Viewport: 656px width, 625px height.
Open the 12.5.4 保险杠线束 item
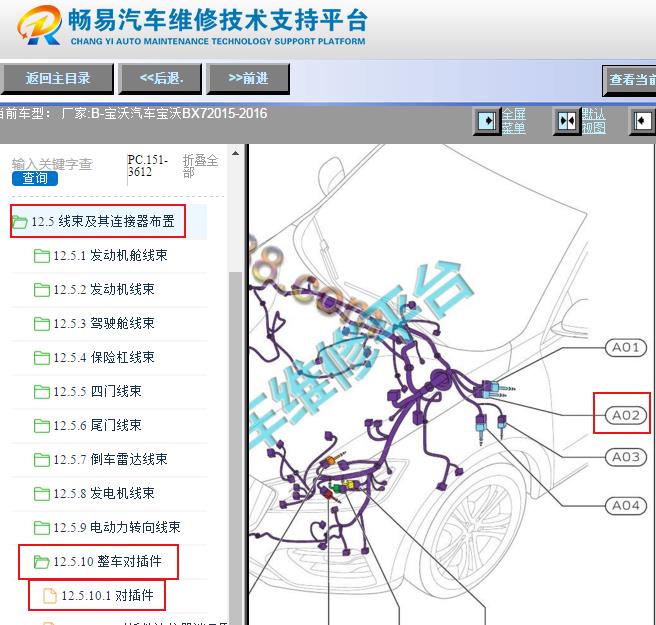pos(103,357)
